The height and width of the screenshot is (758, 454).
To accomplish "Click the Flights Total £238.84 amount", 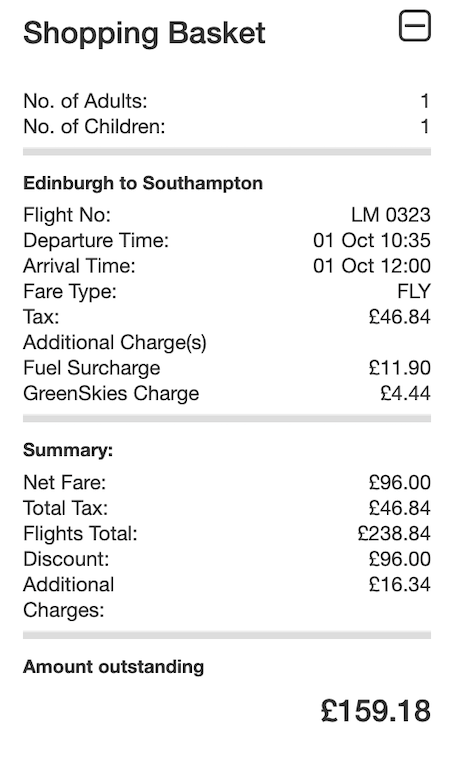I will [x=394, y=533].
